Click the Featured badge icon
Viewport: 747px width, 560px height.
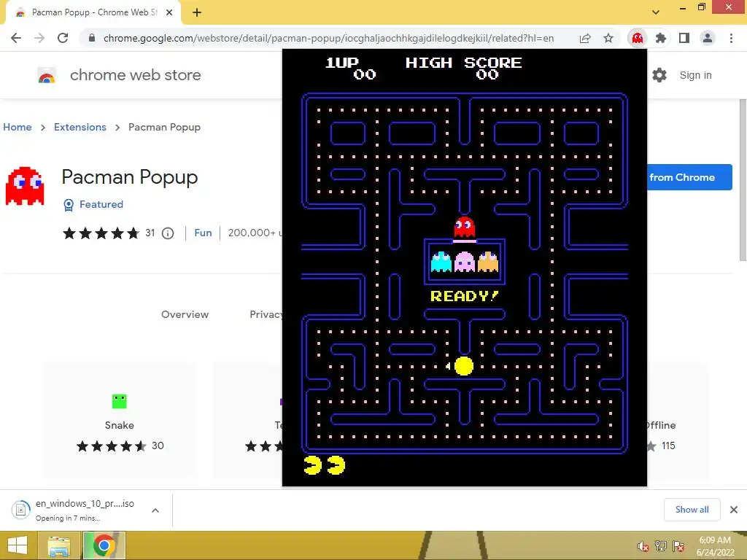[x=69, y=205]
